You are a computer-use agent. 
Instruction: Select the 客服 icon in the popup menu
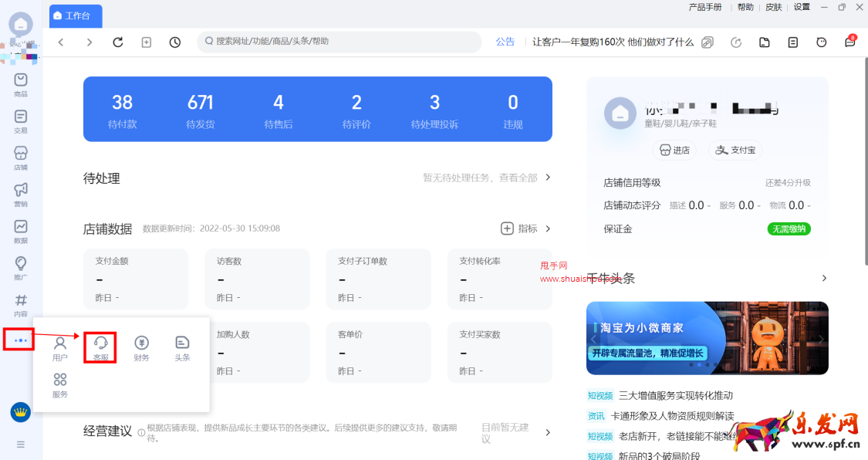tap(100, 347)
